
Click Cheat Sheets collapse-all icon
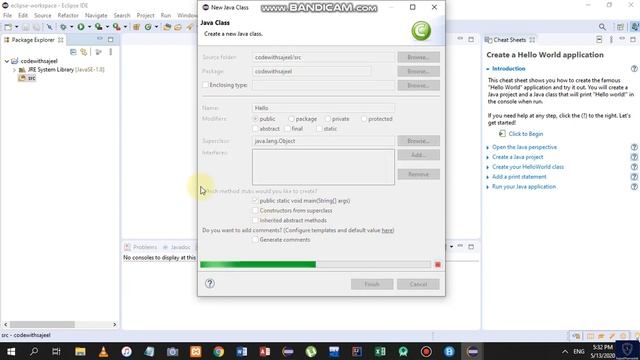coord(599,40)
